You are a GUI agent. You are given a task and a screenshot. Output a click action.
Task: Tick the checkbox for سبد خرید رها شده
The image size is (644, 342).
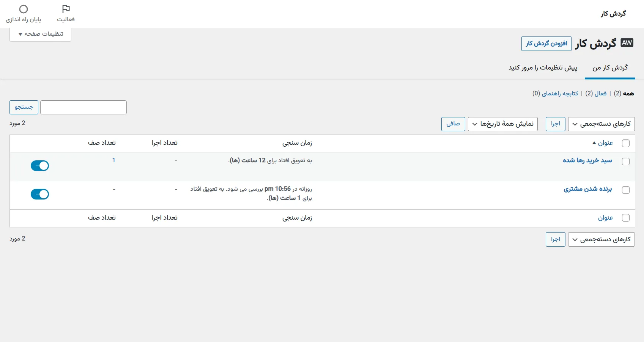pyautogui.click(x=626, y=161)
